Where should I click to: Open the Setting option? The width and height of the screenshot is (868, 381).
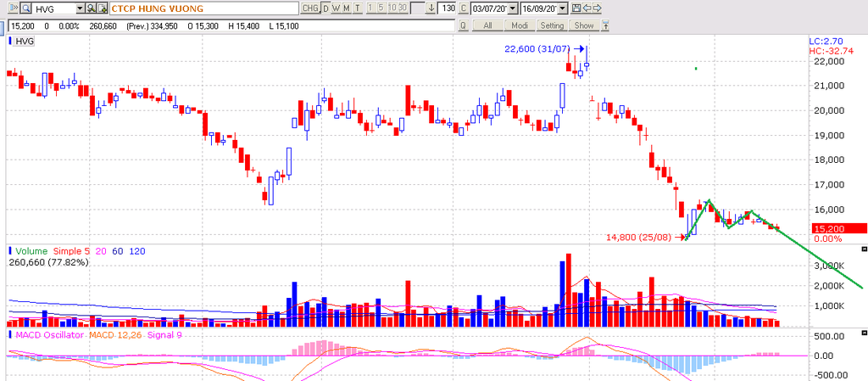[552, 25]
